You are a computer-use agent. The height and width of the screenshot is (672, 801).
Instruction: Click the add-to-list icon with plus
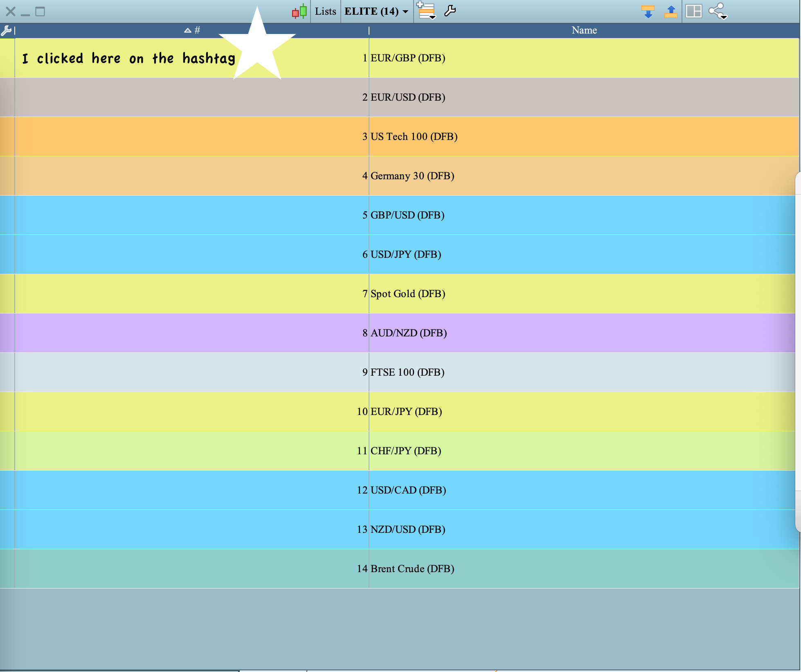(426, 11)
